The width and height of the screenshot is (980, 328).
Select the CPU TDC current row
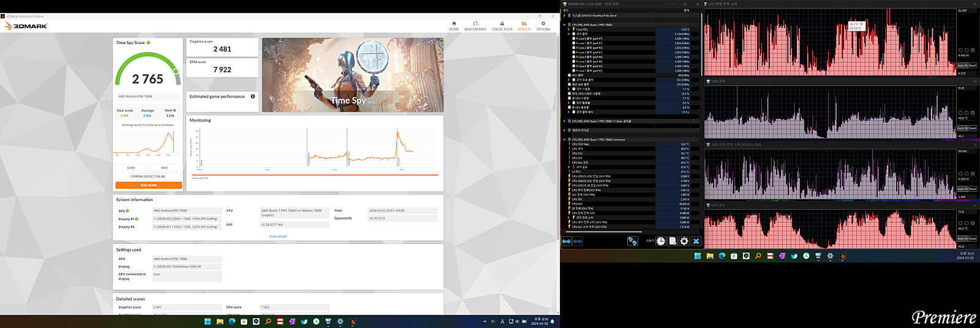(630, 199)
